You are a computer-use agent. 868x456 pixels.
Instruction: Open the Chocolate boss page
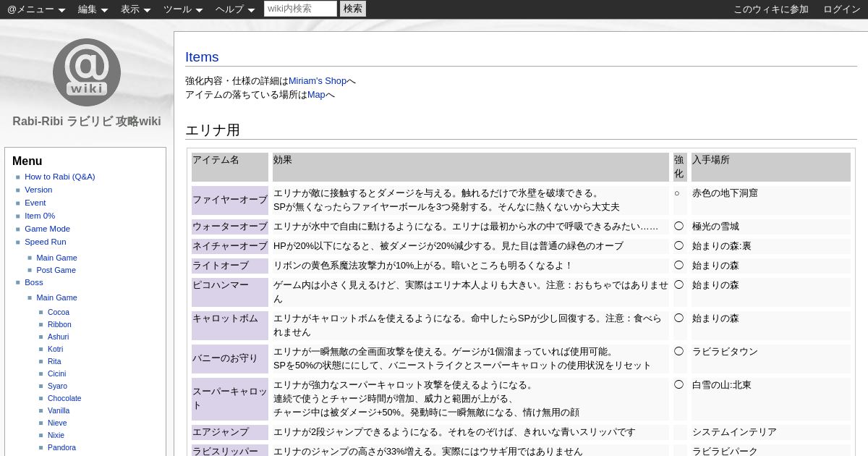tap(64, 398)
